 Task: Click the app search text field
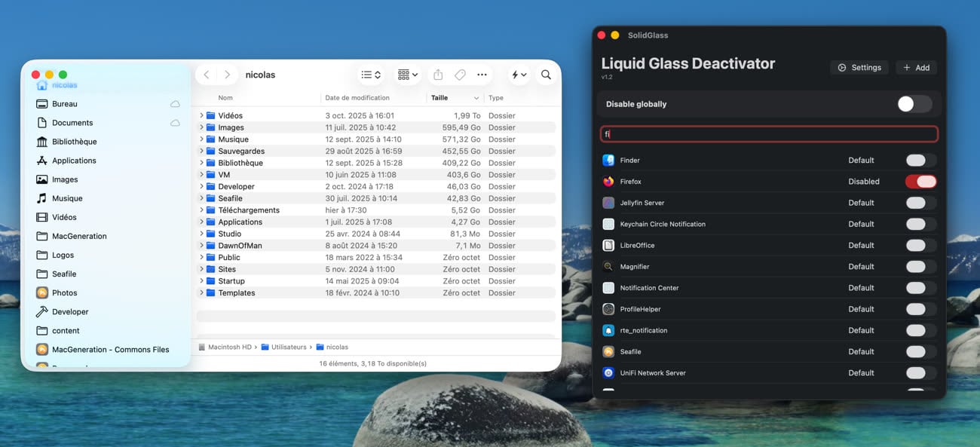(x=769, y=134)
